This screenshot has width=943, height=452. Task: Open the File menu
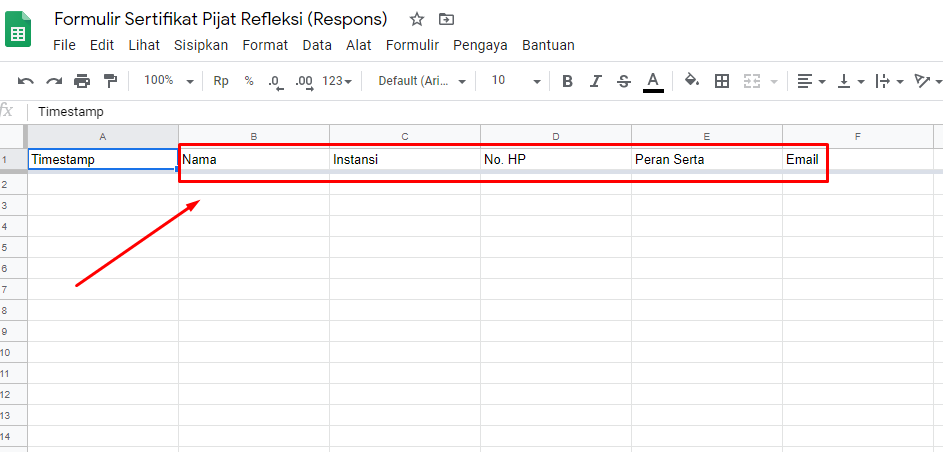(x=64, y=45)
